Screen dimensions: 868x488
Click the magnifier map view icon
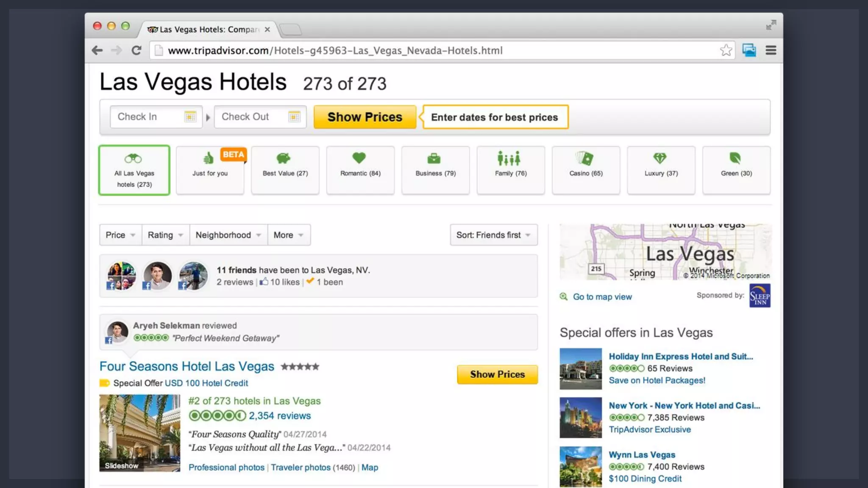tap(563, 297)
